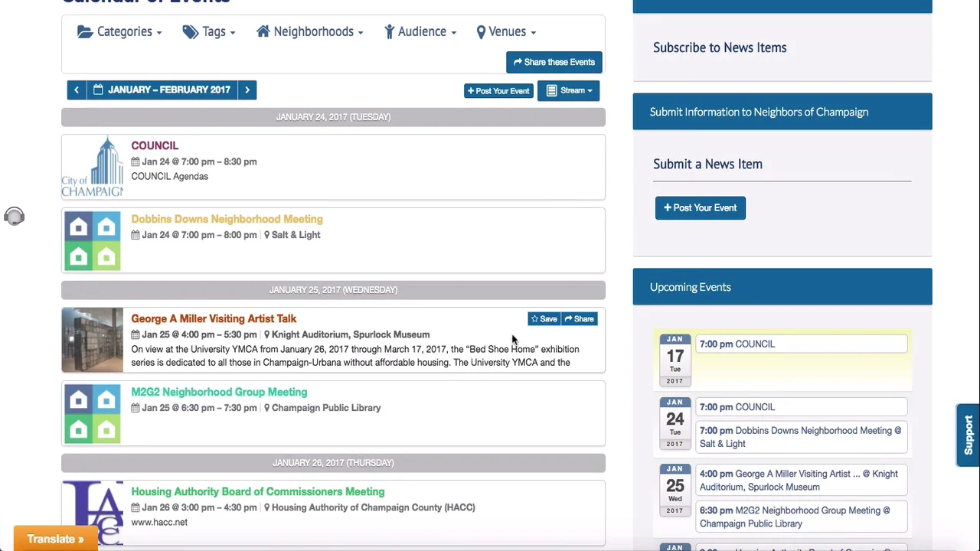Click the January 24, 2017 date header

pos(333,117)
